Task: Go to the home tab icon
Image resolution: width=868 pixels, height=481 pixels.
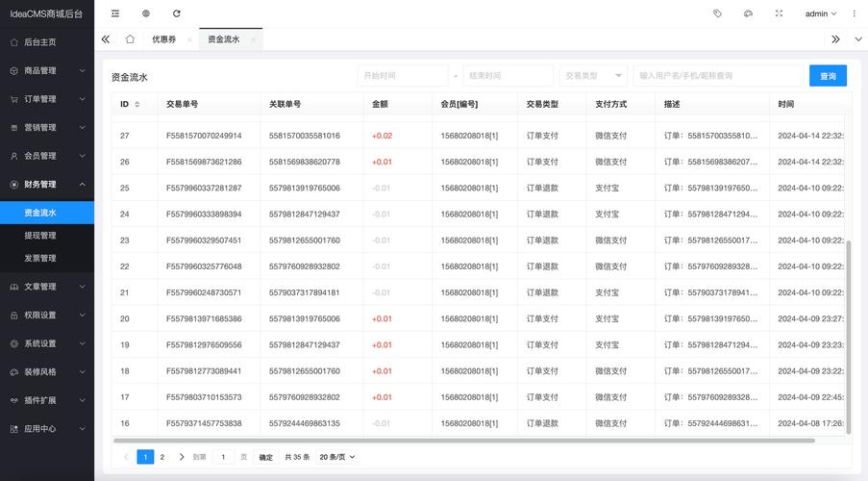Action: click(x=130, y=39)
